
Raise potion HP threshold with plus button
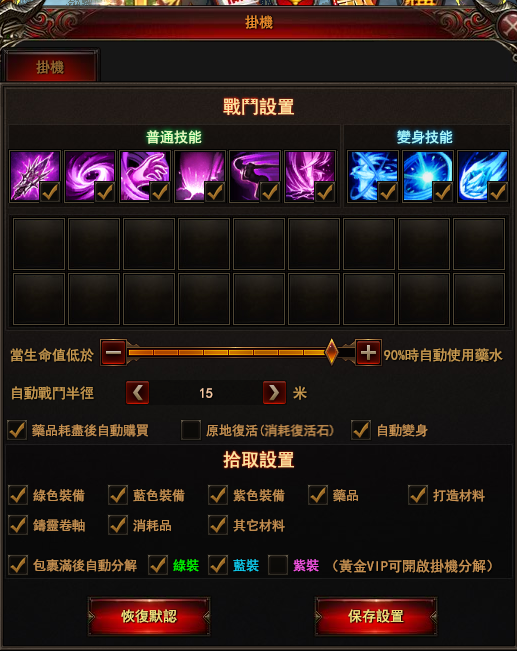(x=368, y=353)
